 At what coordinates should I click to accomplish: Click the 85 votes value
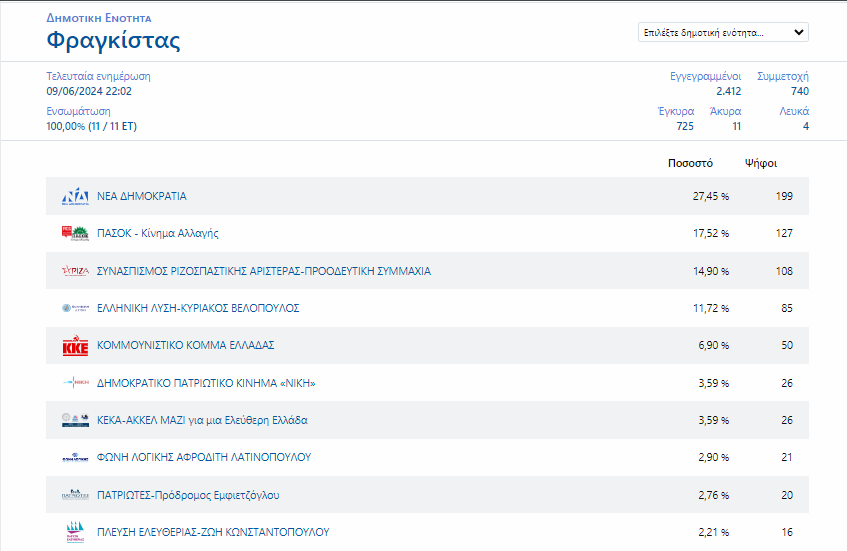[x=787, y=308]
